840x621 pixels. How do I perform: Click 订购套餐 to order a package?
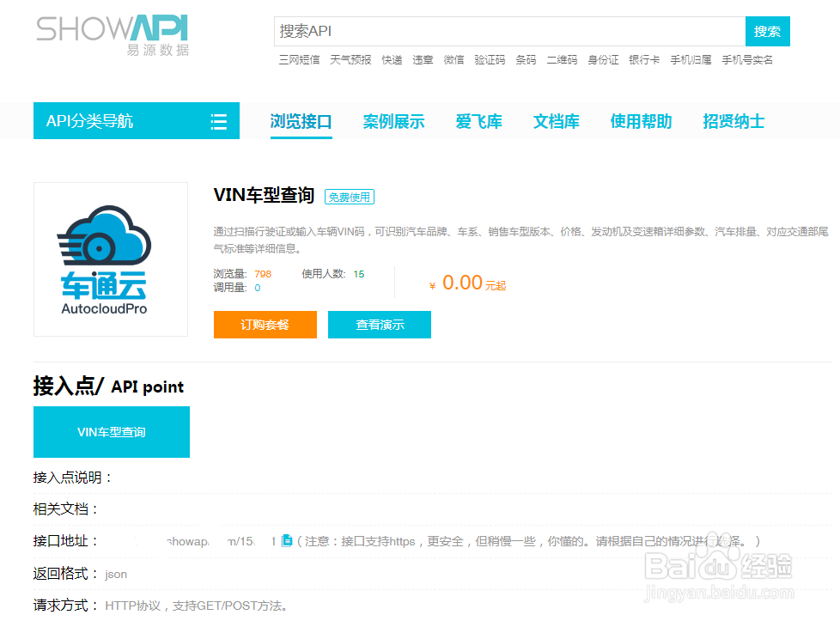click(265, 325)
